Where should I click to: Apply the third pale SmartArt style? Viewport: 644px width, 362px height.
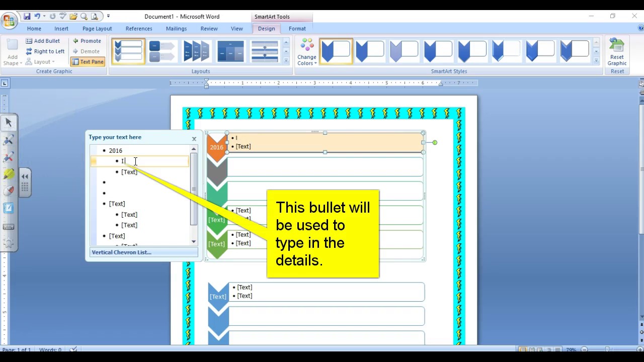[x=404, y=51]
